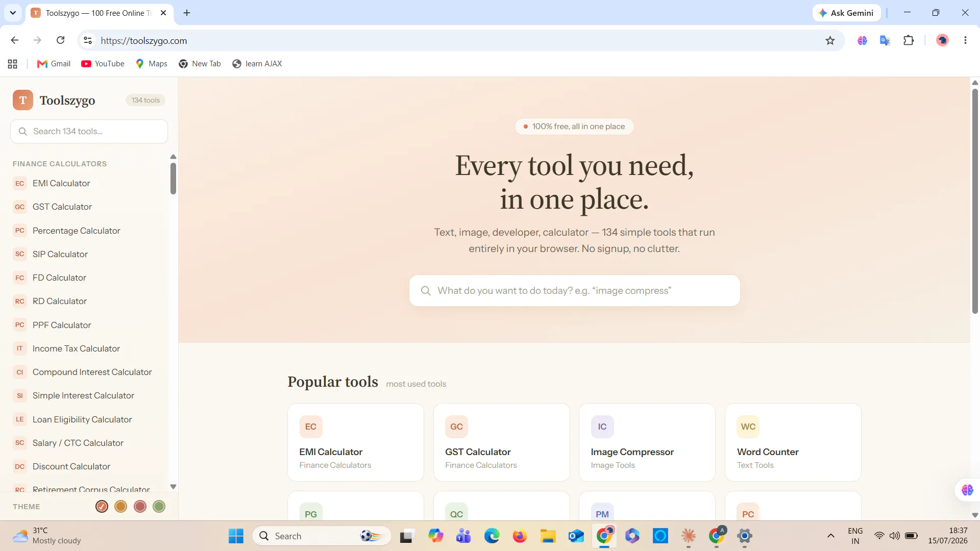Select the rose-red theme color swatch
Image resolution: width=980 pixels, height=551 pixels.
[140, 507]
